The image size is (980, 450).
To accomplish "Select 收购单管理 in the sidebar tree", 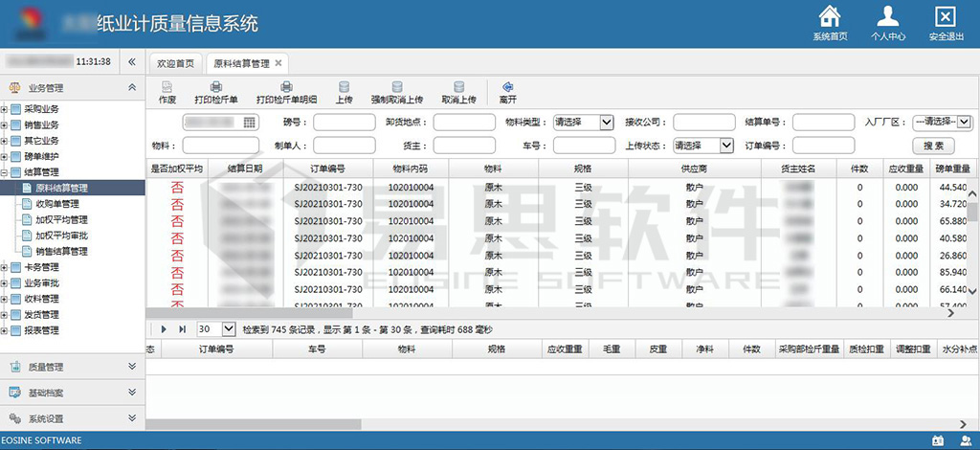I will pos(57,204).
